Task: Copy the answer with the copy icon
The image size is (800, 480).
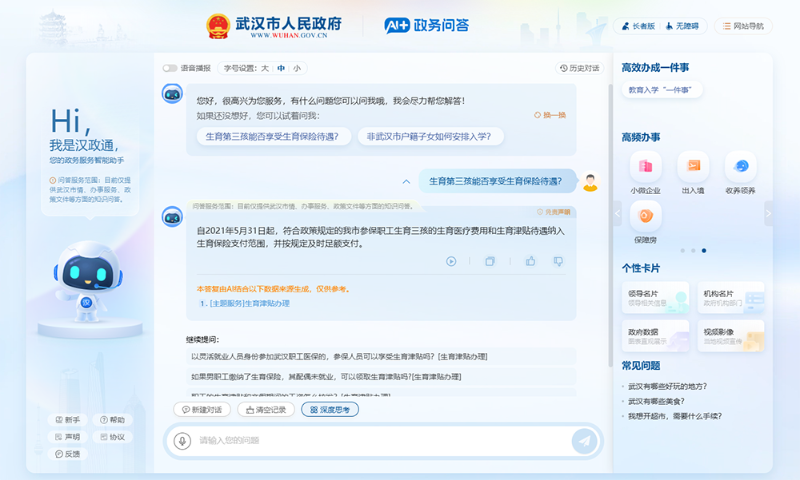Action: coord(490,262)
